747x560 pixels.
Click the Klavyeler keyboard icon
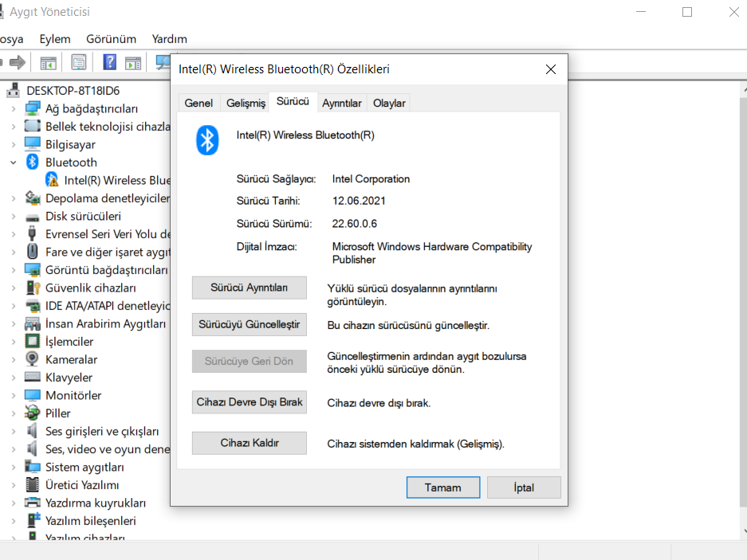(33, 377)
